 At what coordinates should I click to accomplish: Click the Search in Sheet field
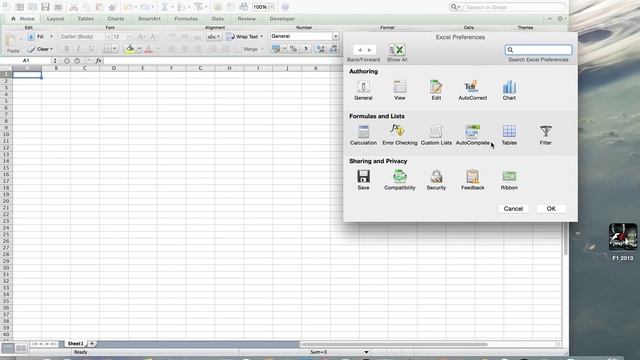pyautogui.click(x=513, y=7)
